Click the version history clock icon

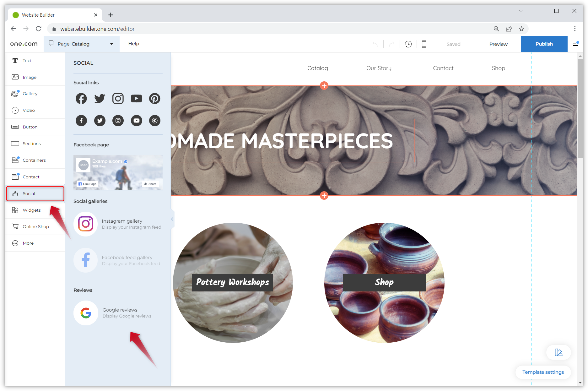tap(408, 44)
